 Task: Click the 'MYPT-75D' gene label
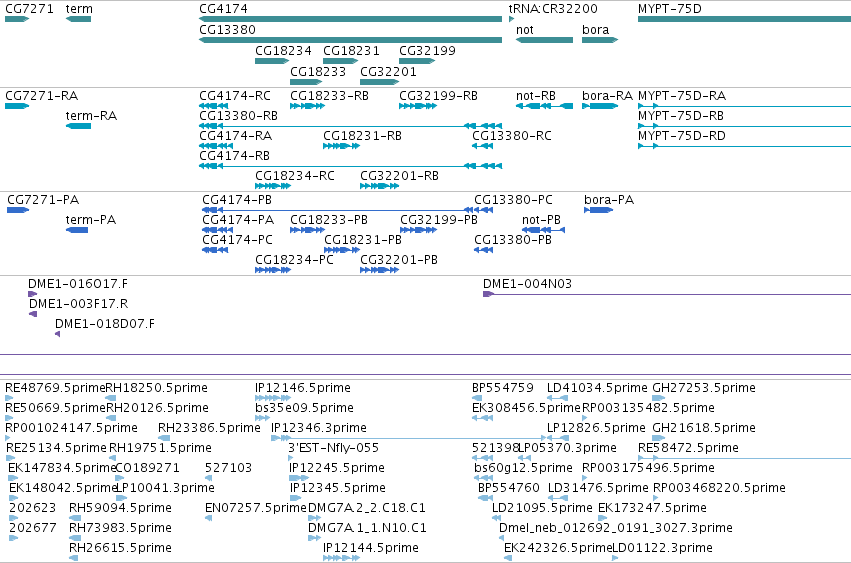[670, 9]
